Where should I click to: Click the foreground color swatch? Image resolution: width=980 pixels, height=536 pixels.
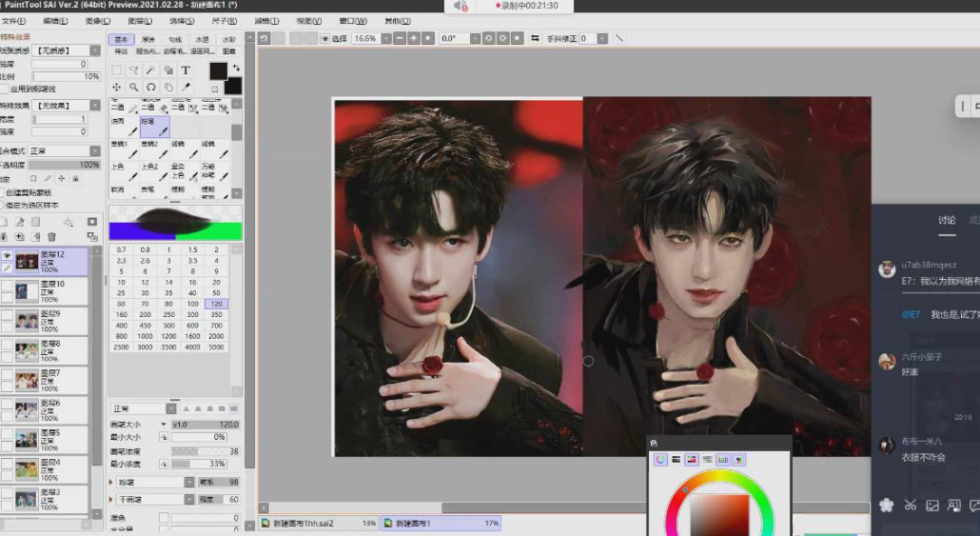point(218,70)
